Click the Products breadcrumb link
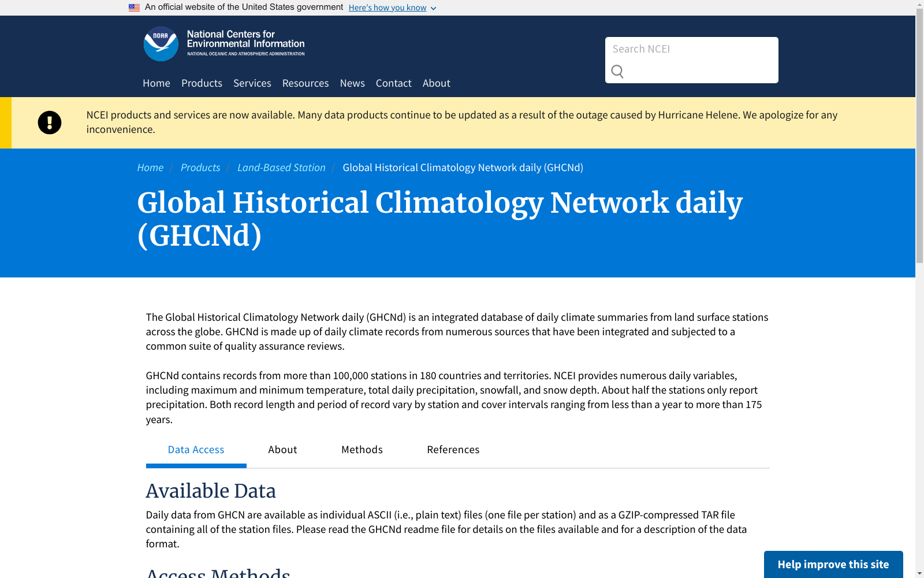This screenshot has height=578, width=924. point(200,167)
